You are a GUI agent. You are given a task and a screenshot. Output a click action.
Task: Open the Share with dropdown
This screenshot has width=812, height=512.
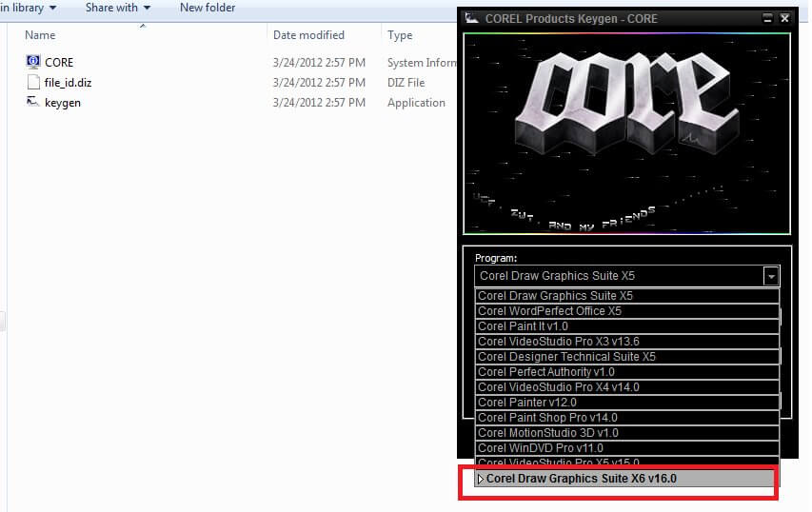pos(117,8)
